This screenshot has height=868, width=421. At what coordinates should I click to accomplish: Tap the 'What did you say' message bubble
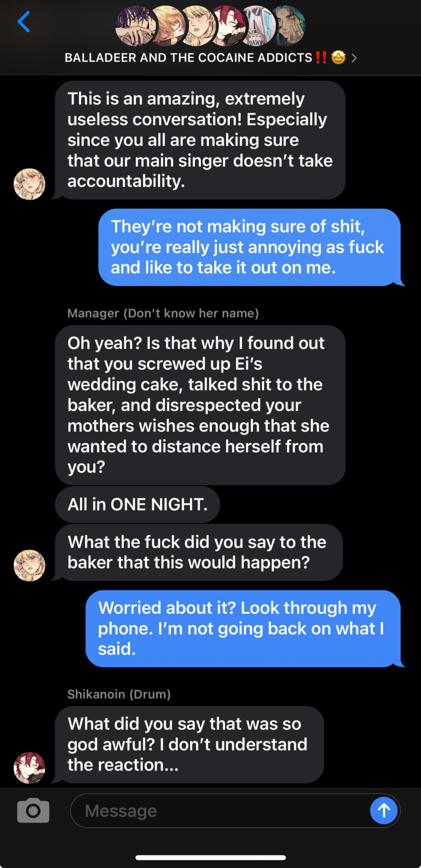click(x=190, y=745)
